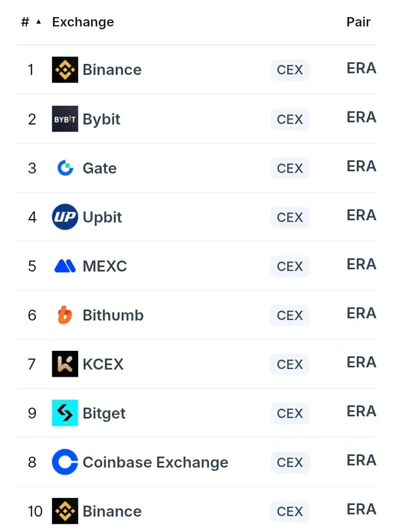Click the CEX tag beside Bitget

(290, 413)
